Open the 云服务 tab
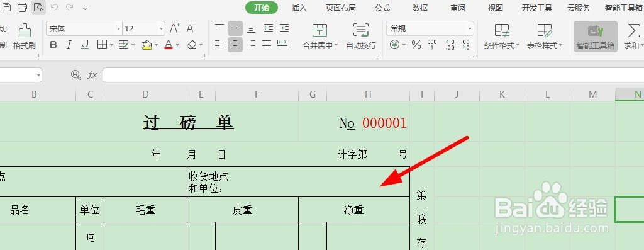Screen dimensions: 644x250 579,8
